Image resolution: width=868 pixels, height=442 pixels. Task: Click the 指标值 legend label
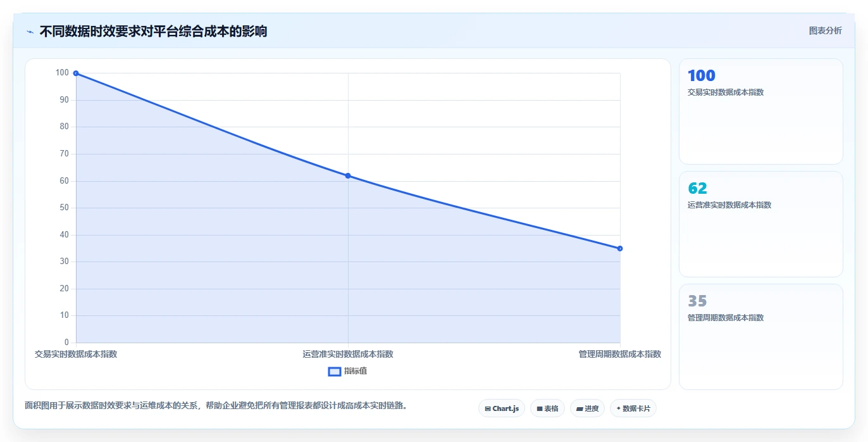356,371
